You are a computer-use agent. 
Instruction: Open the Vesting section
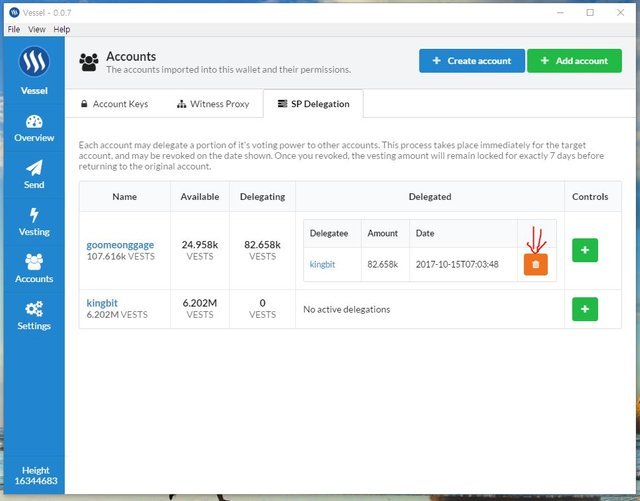34,221
